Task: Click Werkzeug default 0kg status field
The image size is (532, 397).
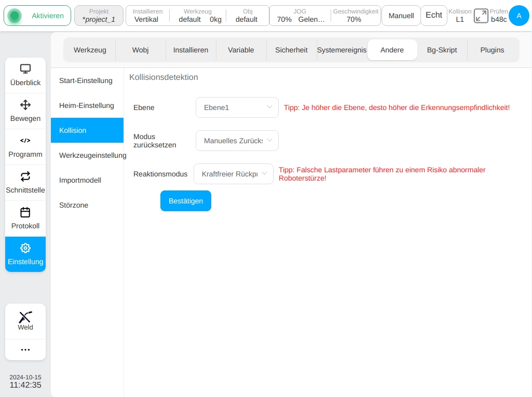Action: 198,16
